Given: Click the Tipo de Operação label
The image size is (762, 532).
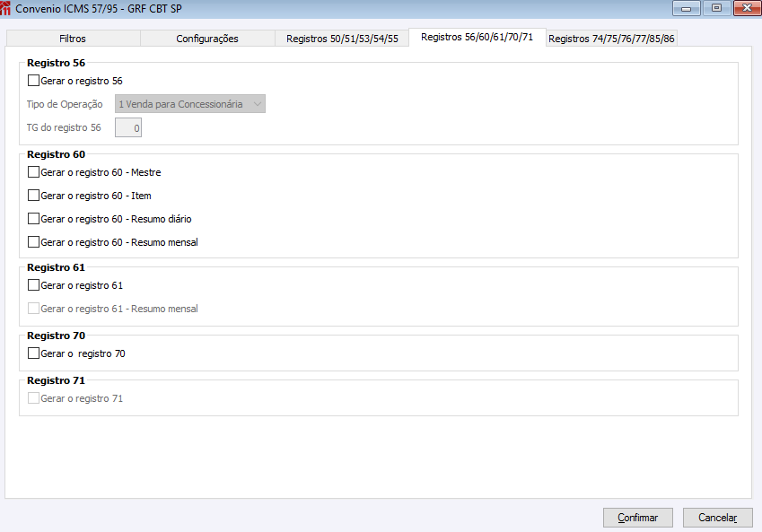Looking at the screenshot, I should 65,104.
